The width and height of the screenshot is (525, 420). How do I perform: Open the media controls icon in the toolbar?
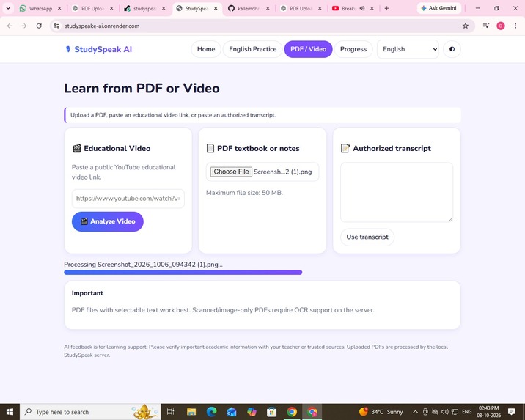coord(486,26)
